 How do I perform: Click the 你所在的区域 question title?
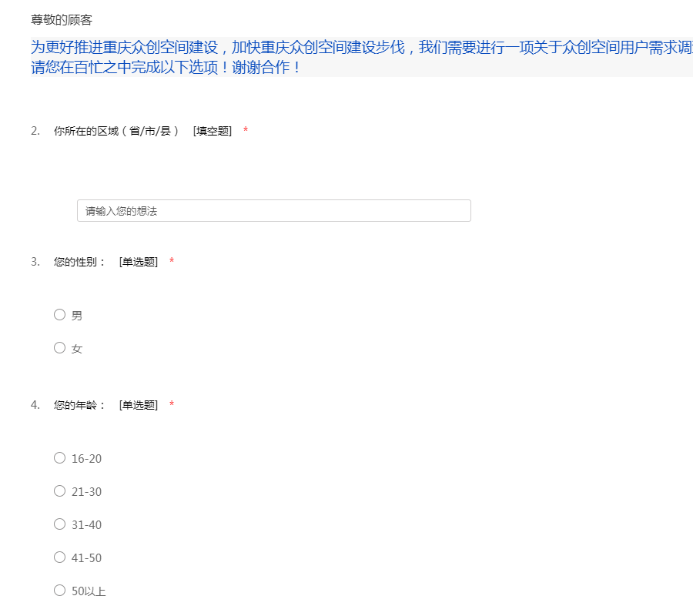coord(116,131)
